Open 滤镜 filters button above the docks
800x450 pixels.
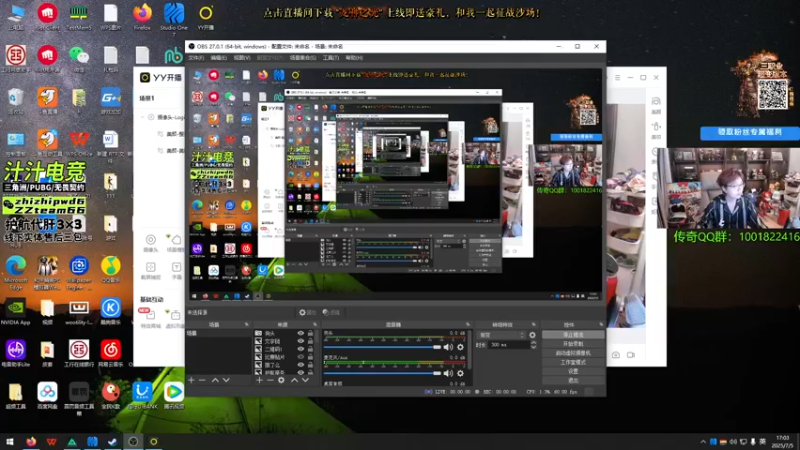[x=331, y=312]
